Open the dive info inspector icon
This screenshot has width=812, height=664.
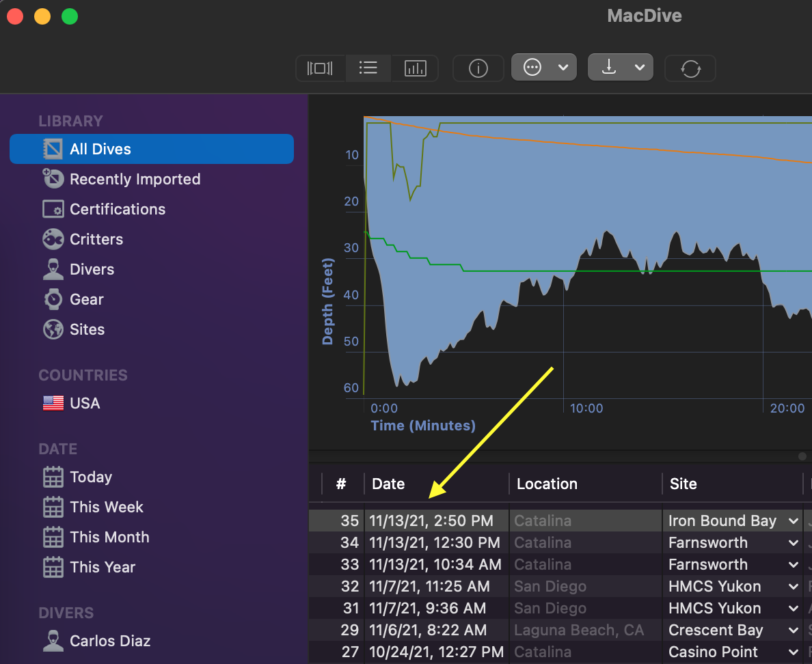coord(478,68)
